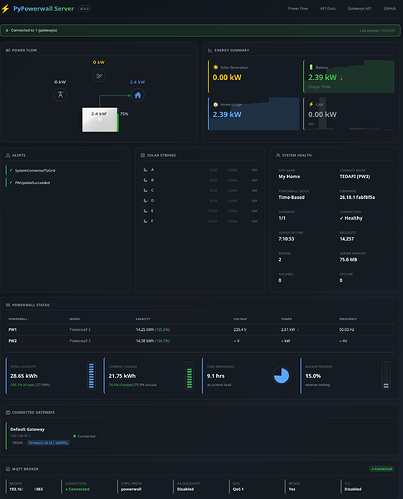Click the PW1 row in Powerwall Status
Screen dimensions: 403x499
[x=201, y=330]
